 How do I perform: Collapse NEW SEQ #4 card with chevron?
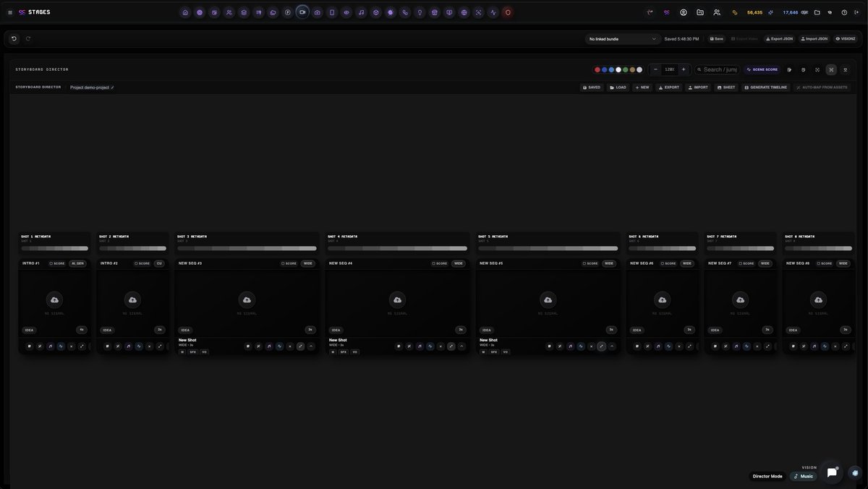[461, 346]
